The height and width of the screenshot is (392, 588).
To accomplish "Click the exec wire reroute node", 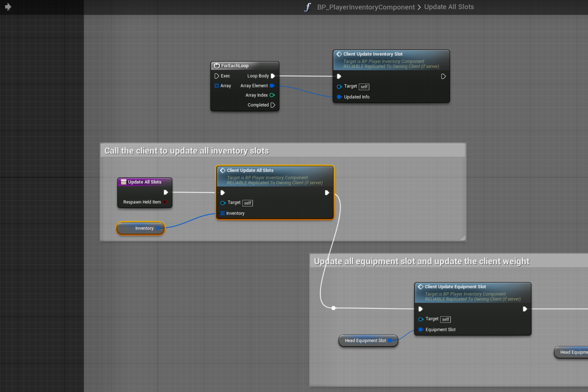I will [x=334, y=308].
